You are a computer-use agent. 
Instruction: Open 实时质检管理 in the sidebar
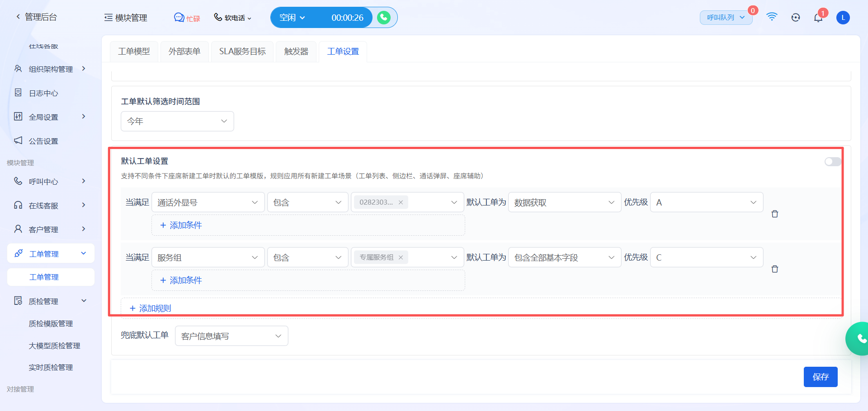click(51, 368)
